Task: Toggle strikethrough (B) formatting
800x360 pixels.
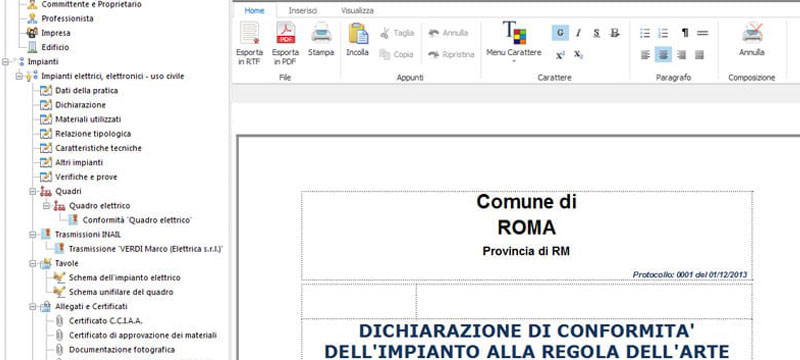Action: coord(615,33)
